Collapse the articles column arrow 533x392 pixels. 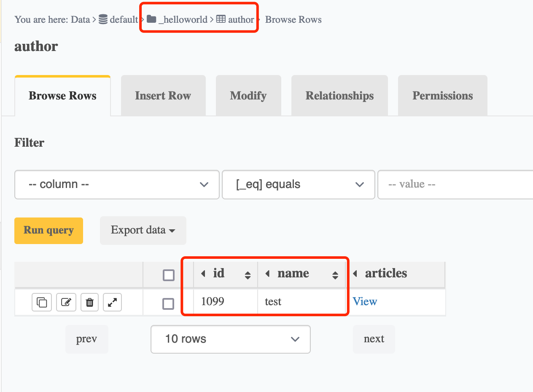pyautogui.click(x=355, y=274)
